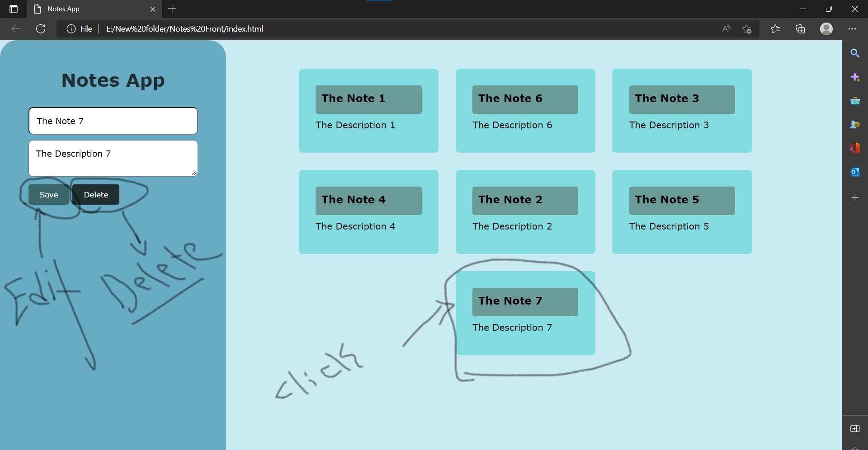This screenshot has width=868, height=450.
Task: Click 'The Description 1' text
Action: pos(355,125)
